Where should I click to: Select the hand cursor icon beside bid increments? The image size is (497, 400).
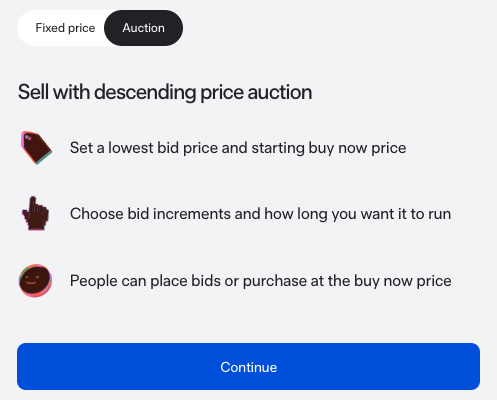[x=36, y=213]
